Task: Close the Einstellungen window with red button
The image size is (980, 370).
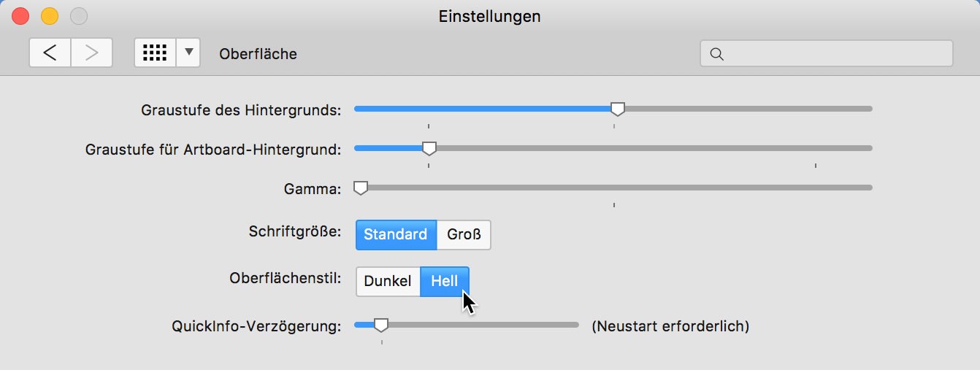Action: click(20, 15)
